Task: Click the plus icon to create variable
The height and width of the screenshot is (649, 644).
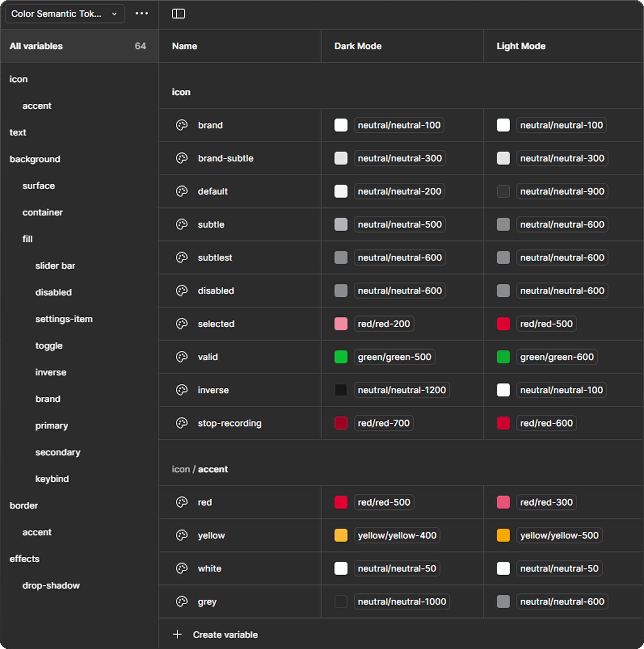Action: coord(177,634)
